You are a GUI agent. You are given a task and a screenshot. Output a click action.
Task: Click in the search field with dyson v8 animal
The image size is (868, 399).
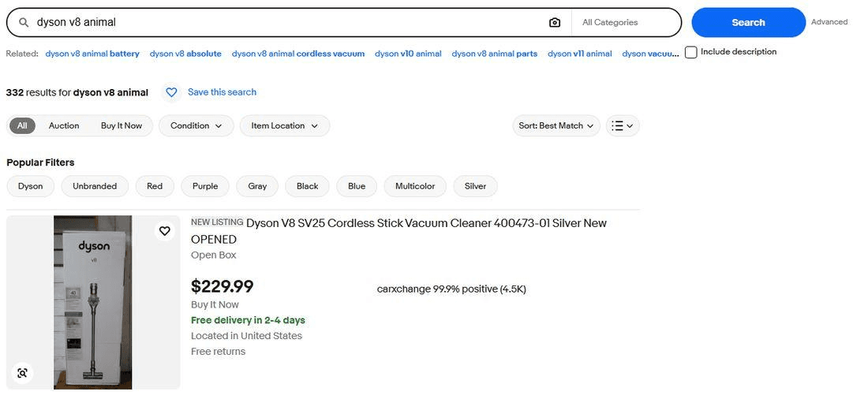click(288, 23)
